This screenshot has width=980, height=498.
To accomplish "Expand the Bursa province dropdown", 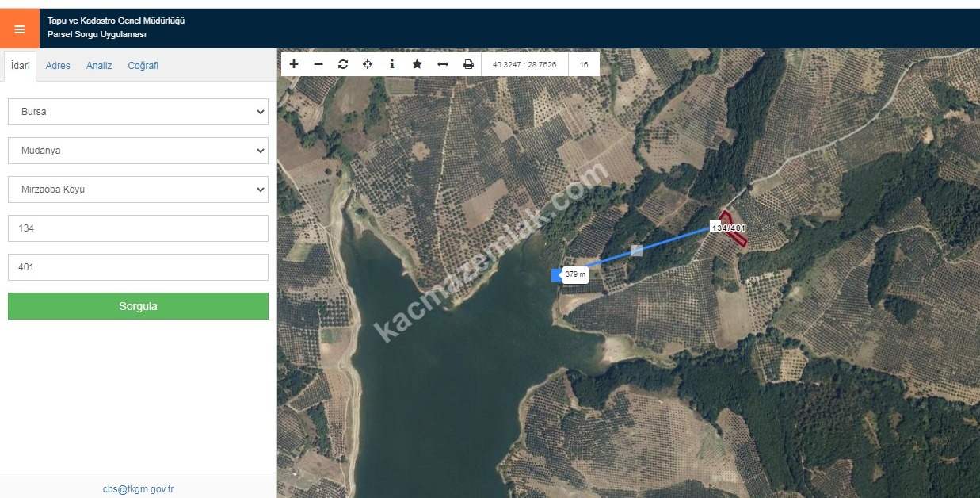I will click(138, 112).
